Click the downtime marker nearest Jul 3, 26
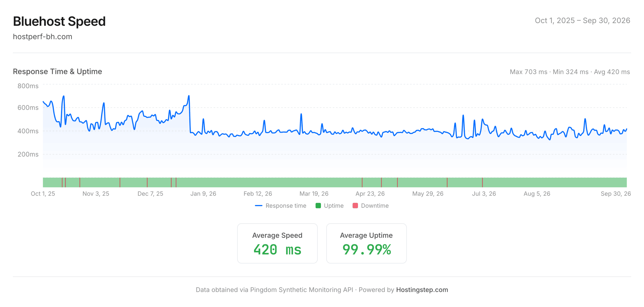The height and width of the screenshot is (307, 644). point(482,182)
